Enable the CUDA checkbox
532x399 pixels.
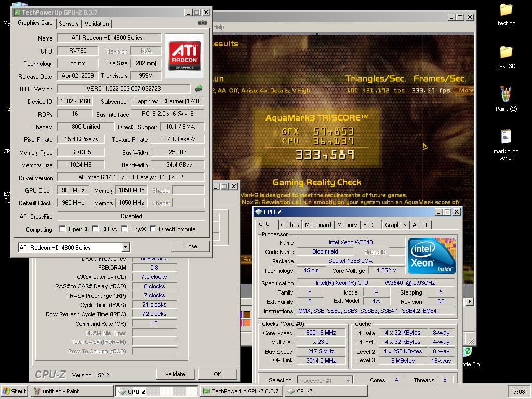coord(96,229)
